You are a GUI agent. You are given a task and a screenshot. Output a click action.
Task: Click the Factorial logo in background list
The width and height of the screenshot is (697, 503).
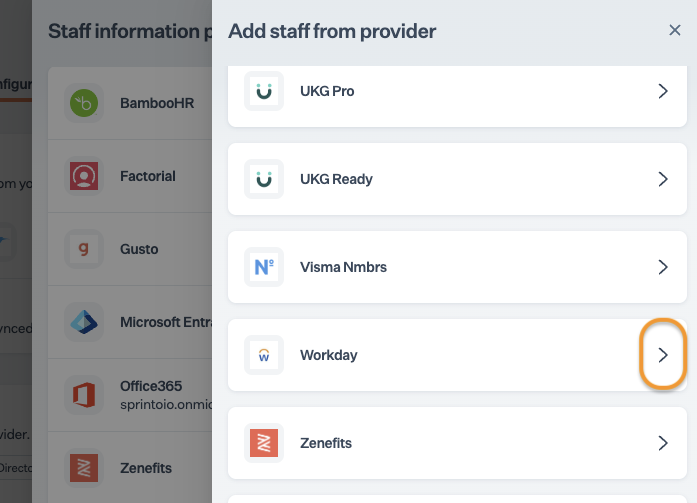[x=84, y=176]
